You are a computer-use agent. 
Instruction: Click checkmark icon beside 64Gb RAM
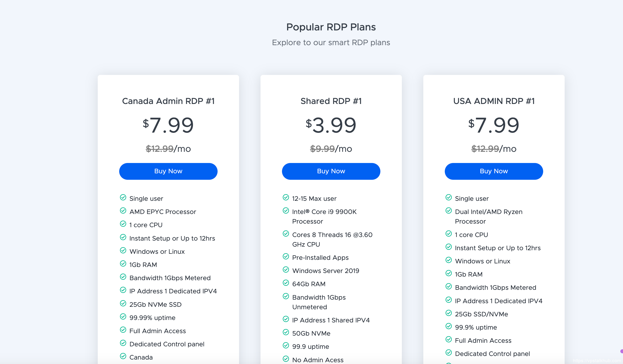pos(286,283)
